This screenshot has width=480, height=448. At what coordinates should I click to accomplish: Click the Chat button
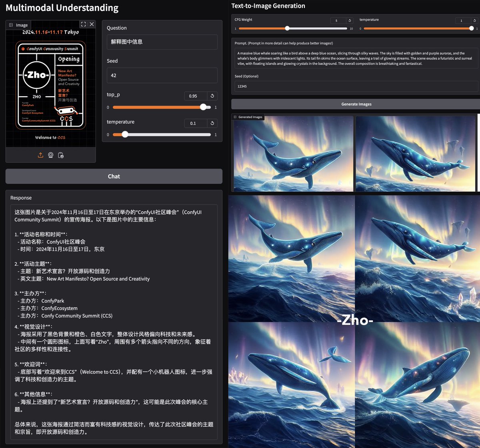point(114,176)
